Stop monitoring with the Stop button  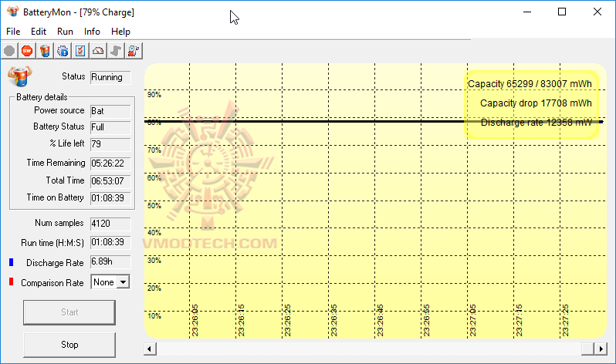(x=69, y=345)
